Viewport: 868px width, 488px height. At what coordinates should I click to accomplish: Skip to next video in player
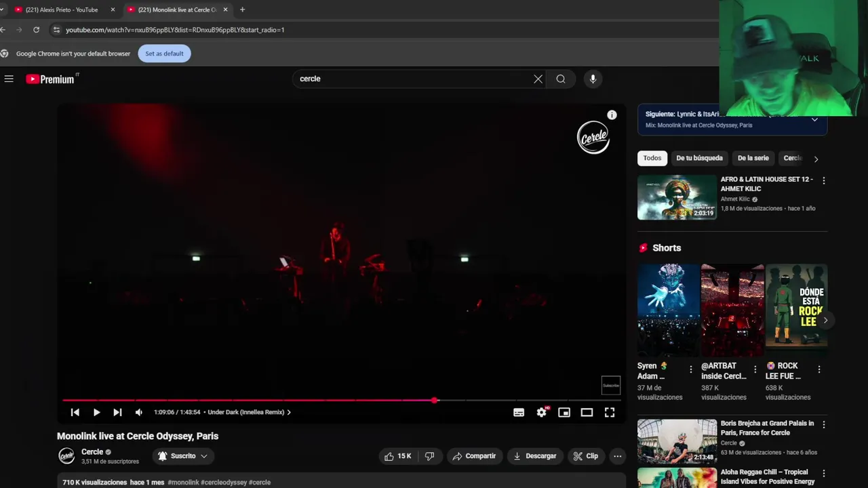click(117, 412)
